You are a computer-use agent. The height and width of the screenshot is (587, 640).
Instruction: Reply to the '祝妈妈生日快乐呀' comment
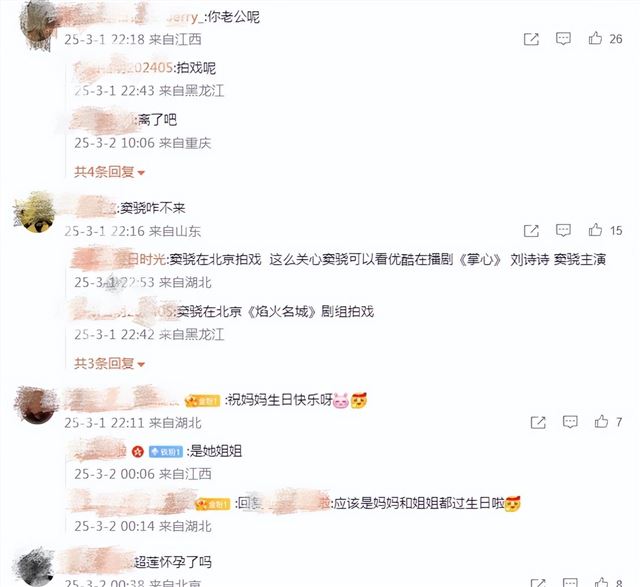570,422
